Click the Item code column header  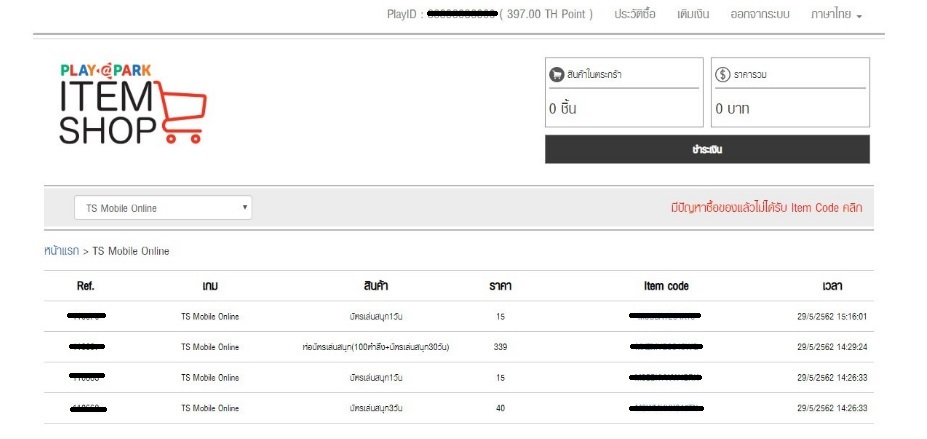[x=666, y=286]
